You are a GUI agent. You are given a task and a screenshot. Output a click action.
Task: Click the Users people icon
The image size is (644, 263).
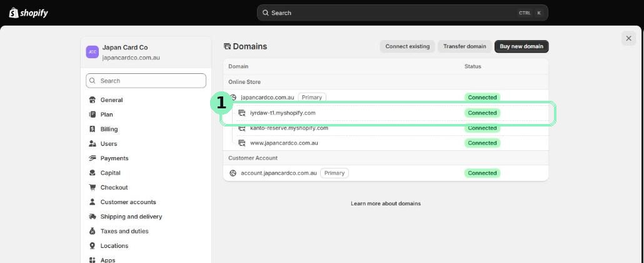(x=93, y=143)
